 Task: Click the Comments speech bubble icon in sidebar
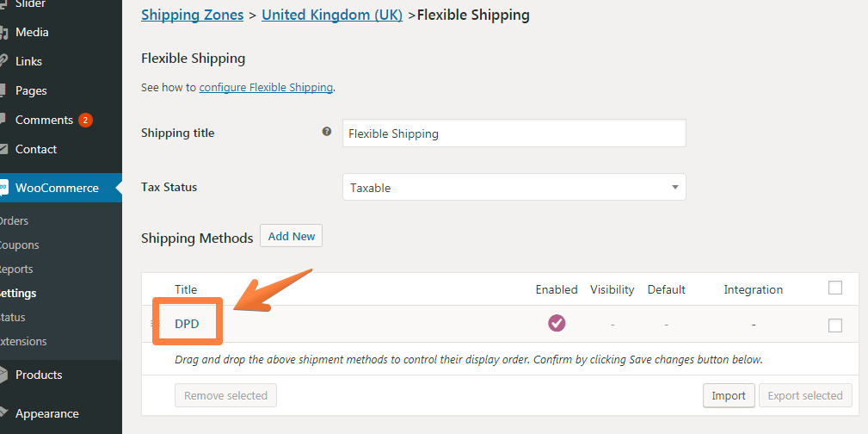(x=3, y=120)
